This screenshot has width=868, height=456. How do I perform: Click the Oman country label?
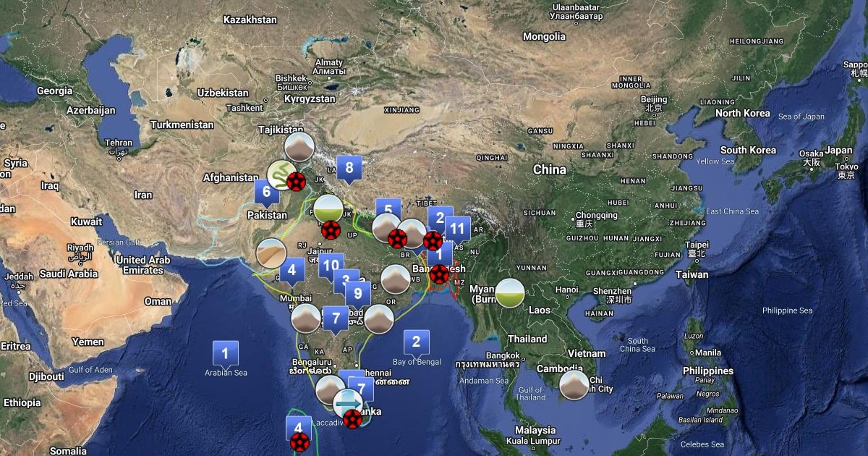click(158, 301)
